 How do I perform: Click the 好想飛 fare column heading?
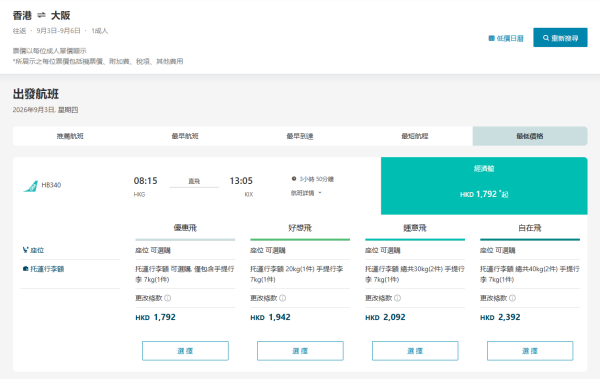click(300, 228)
